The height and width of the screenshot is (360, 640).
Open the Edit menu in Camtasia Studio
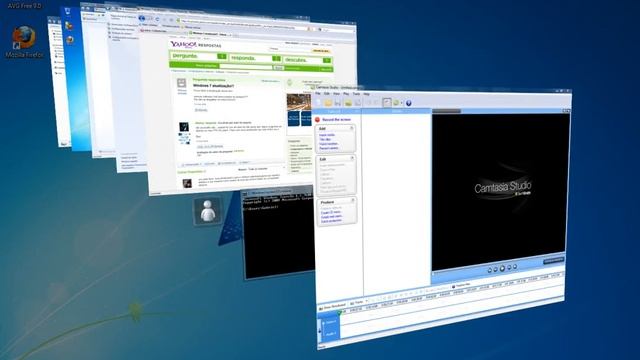[327, 93]
